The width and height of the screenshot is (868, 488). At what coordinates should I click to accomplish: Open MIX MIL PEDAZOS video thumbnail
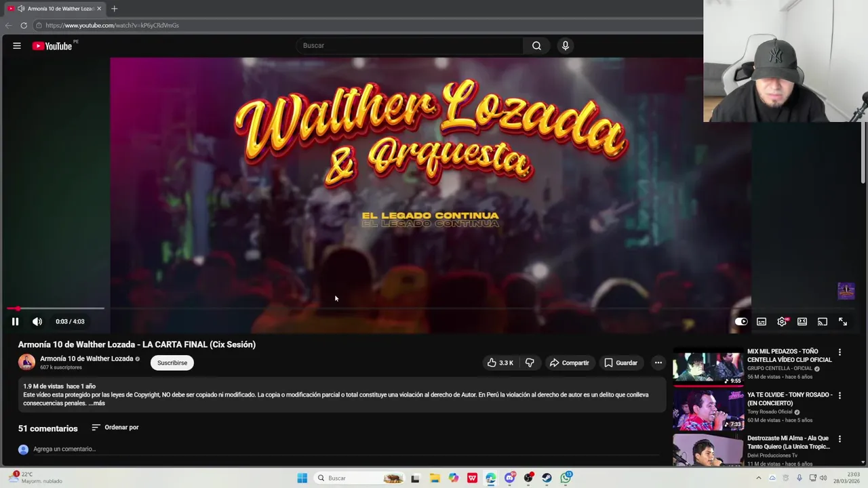tap(708, 366)
